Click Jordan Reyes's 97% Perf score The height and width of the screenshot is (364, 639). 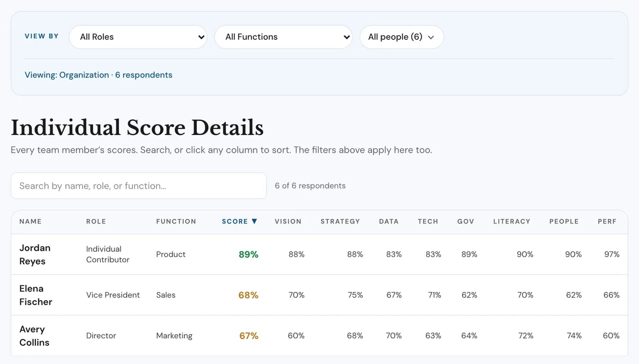click(612, 255)
